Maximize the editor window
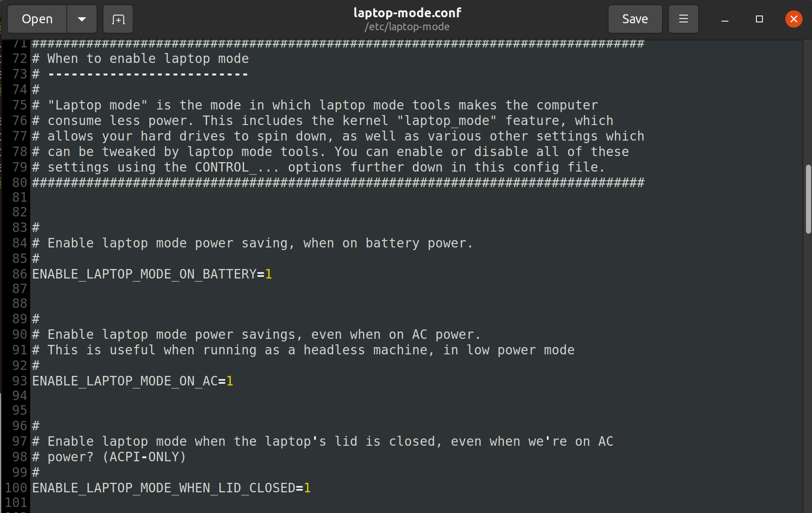 point(759,19)
